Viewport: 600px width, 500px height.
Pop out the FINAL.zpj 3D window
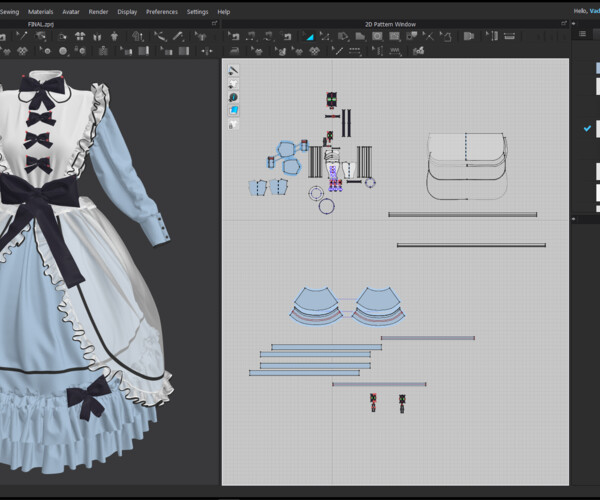coord(214,24)
